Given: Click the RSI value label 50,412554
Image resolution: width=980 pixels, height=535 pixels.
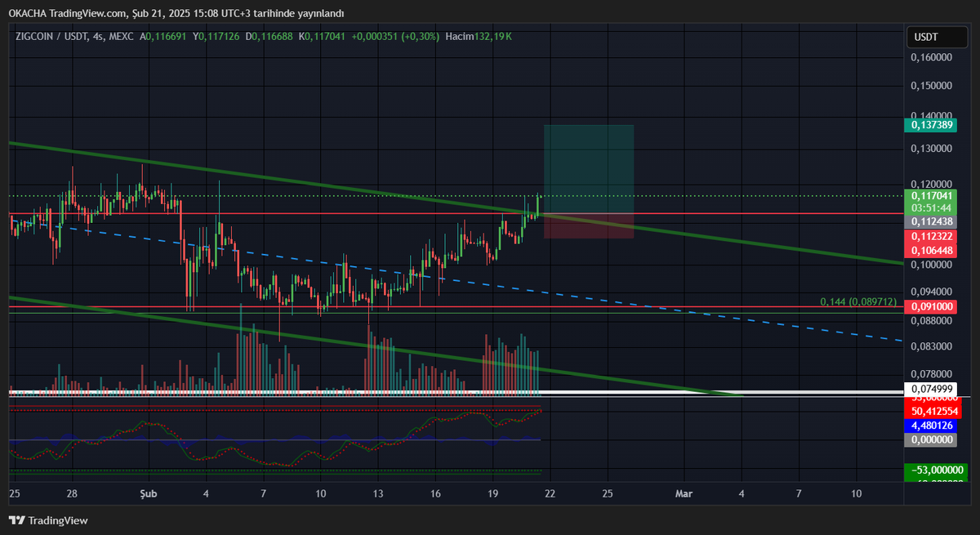Looking at the screenshot, I should (x=933, y=411).
